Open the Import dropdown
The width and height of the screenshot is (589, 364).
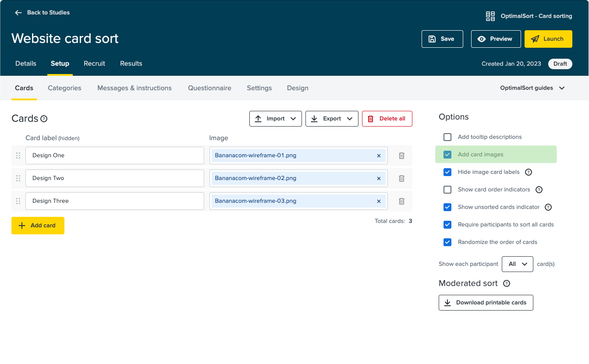(276, 119)
